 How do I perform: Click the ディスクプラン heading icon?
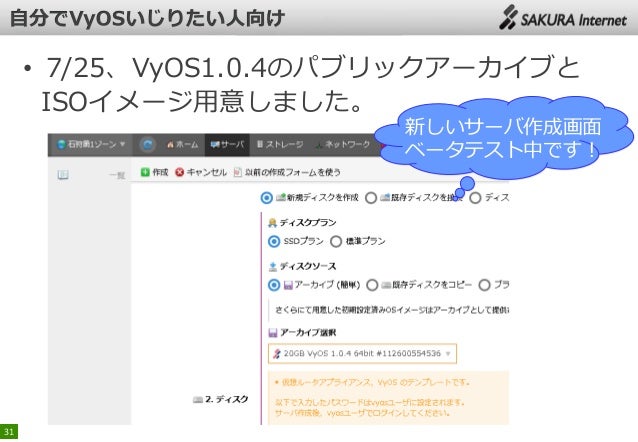click(x=273, y=223)
